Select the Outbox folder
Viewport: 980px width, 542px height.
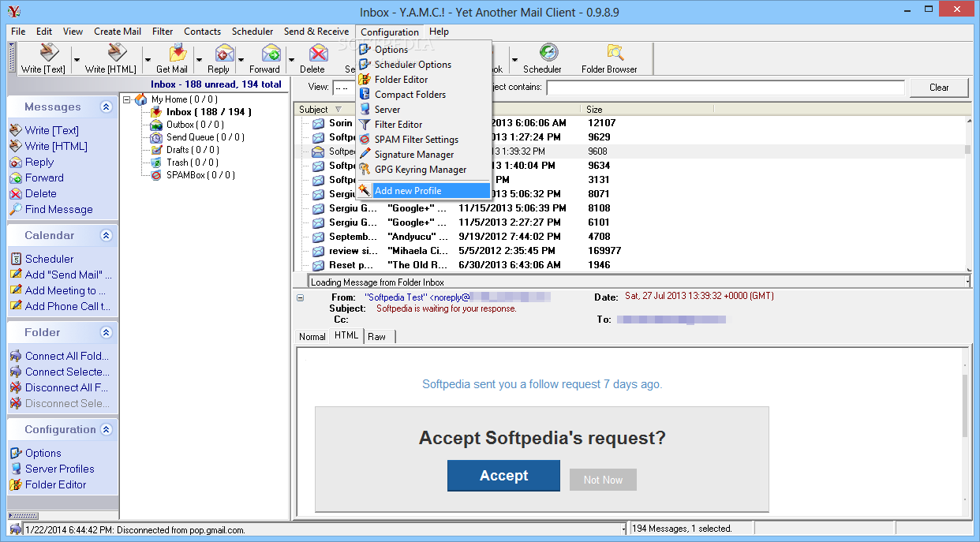click(x=195, y=125)
